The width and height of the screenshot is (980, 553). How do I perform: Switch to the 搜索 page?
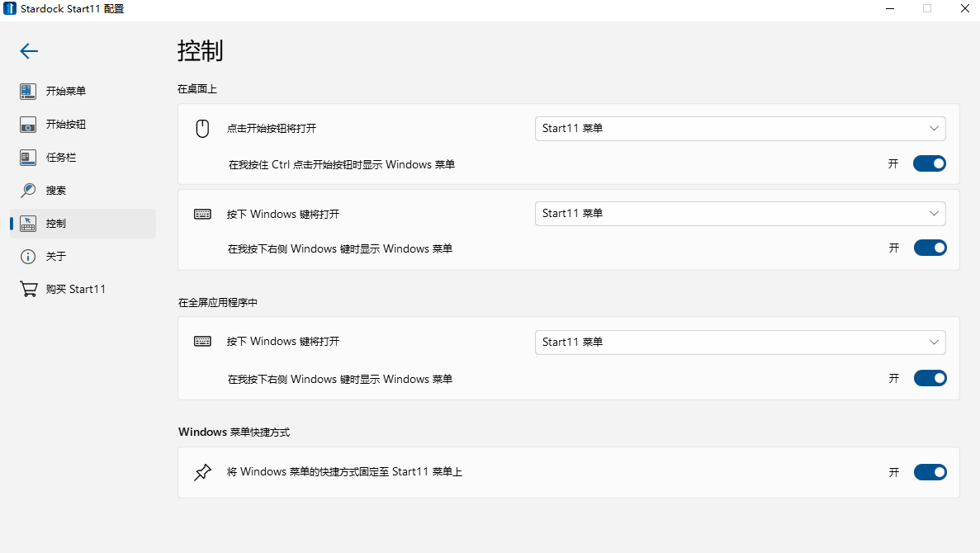(x=55, y=191)
